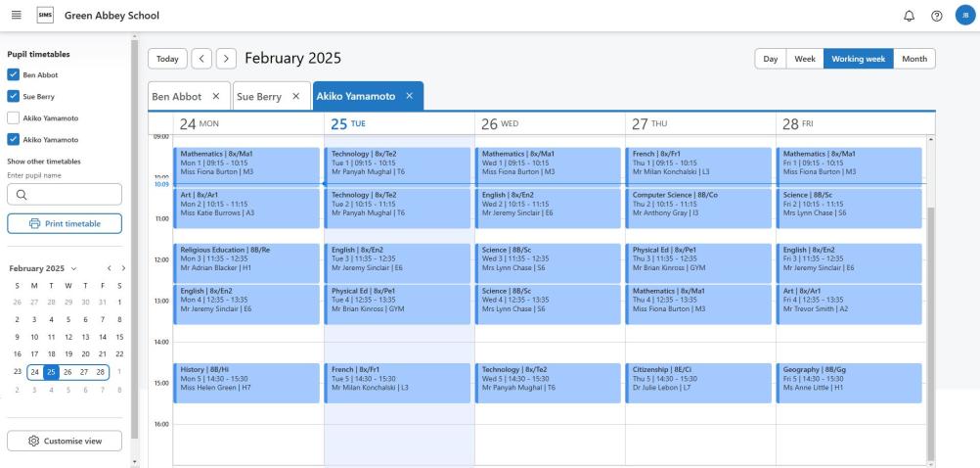980x468 pixels.
Task: Go to next week with right arrow
Action: (x=226, y=59)
